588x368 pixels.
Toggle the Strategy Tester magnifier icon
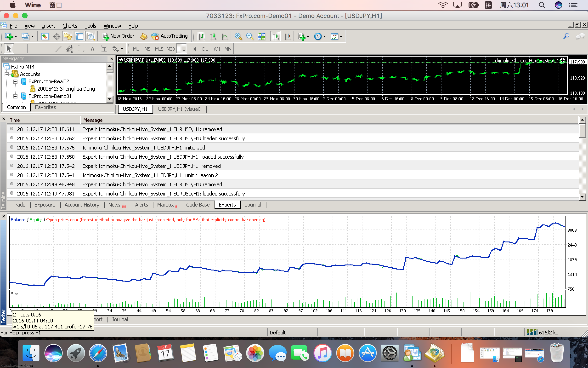91,37
